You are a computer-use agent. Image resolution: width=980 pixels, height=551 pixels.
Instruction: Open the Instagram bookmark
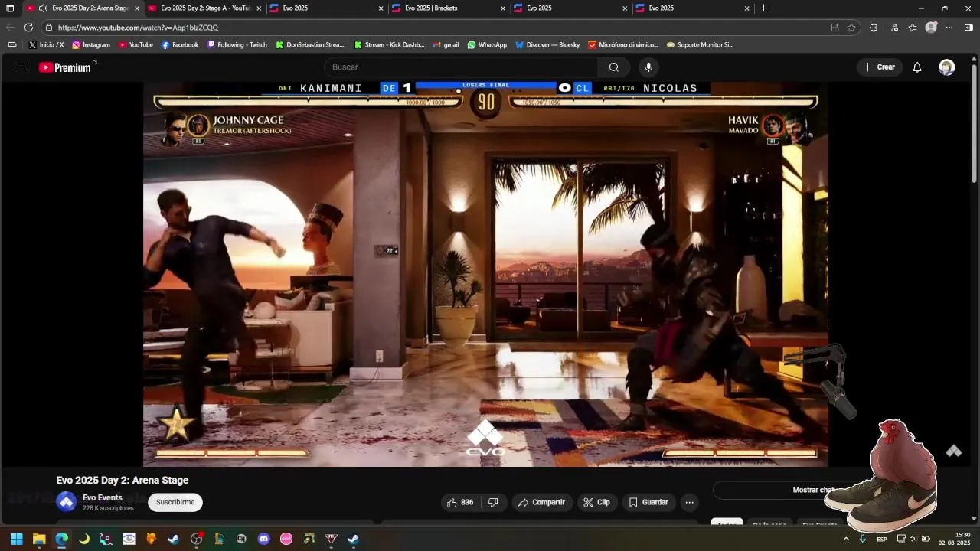point(91,45)
